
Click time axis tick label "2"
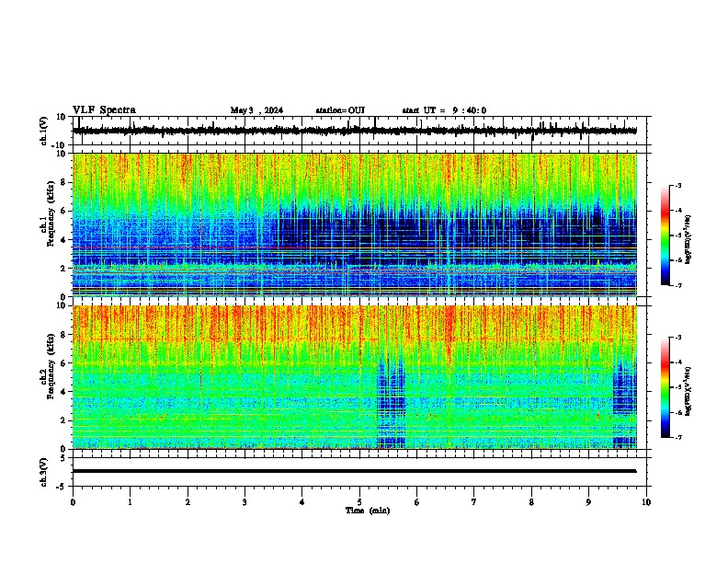point(188,502)
